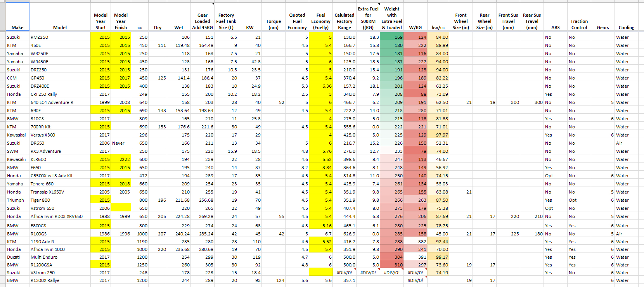Click the Multi Enduro model cell
This screenshot has height=287, width=644.
pos(60,257)
